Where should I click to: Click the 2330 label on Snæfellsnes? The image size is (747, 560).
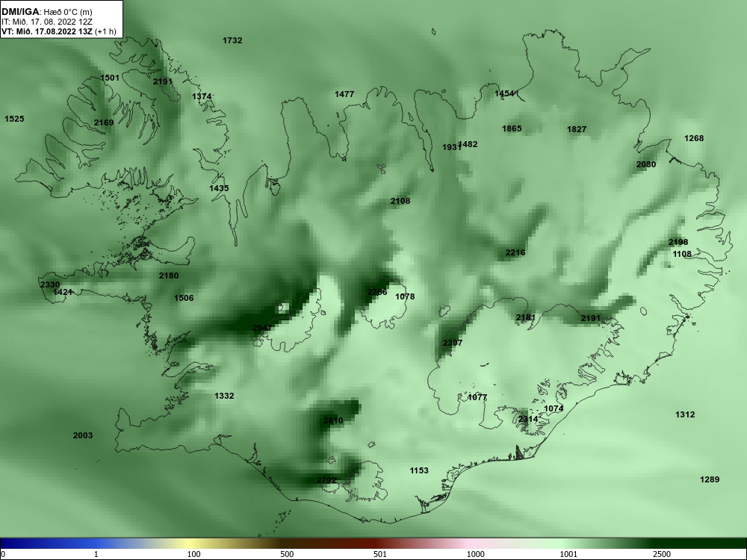(50, 284)
